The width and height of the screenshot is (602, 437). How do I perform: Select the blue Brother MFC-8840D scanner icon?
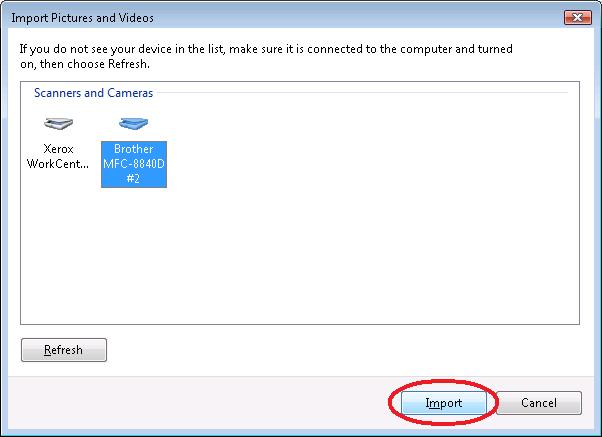(x=133, y=123)
